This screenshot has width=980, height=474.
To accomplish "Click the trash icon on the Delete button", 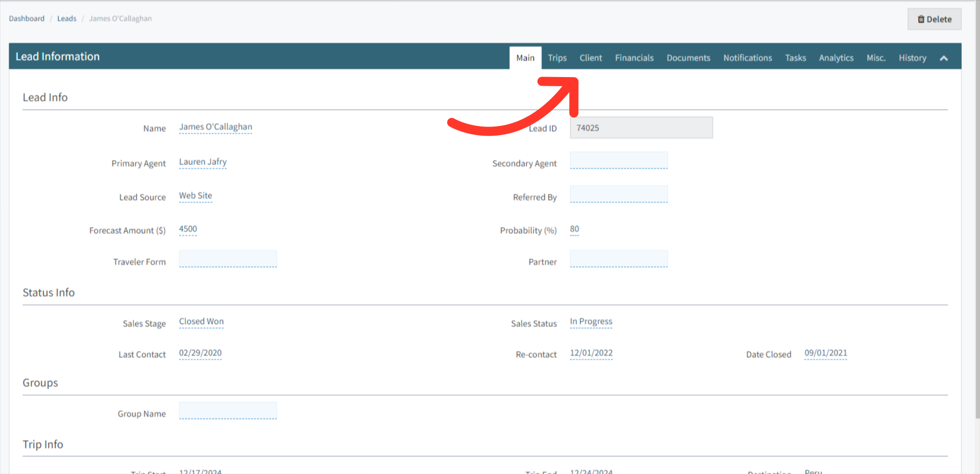I will pyautogui.click(x=921, y=19).
